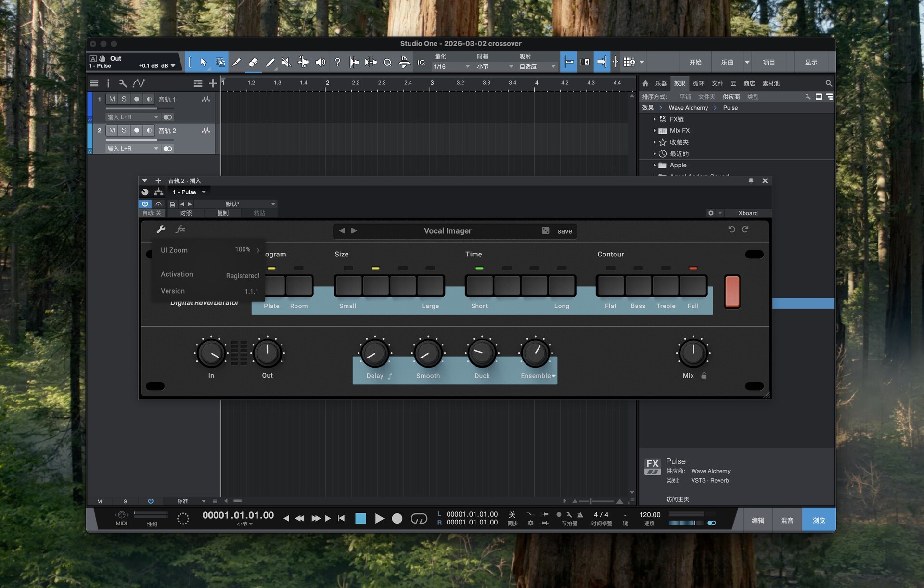The image size is (924, 588).
Task: Toggle the plugin bypass power button
Action: [x=145, y=204]
